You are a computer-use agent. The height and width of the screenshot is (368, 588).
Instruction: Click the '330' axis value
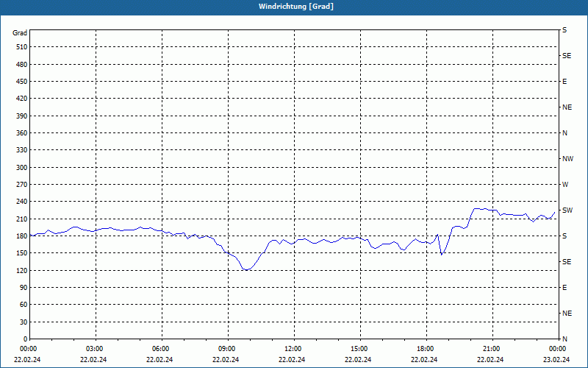click(23, 150)
